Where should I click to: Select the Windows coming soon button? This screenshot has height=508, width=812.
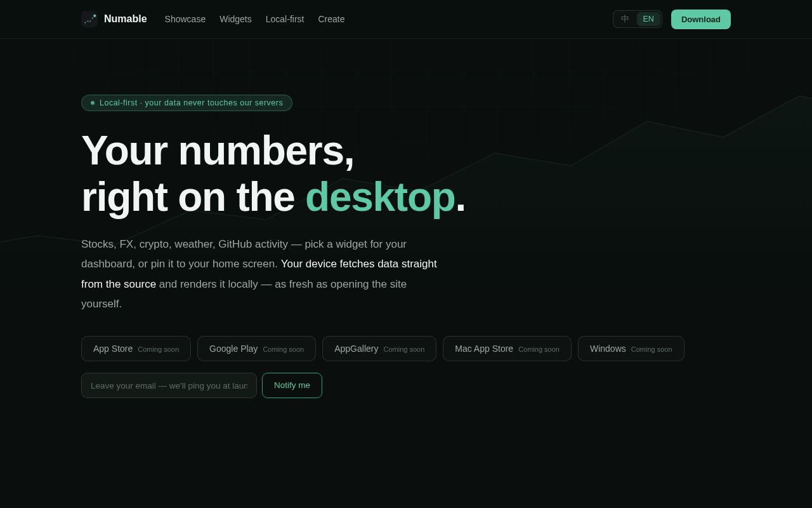click(x=631, y=349)
